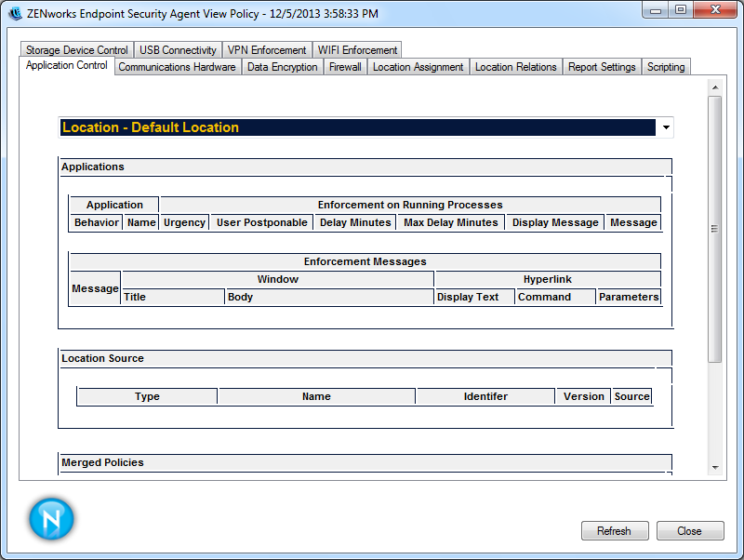
Task: Click the scrollbar down arrow
Action: [x=715, y=468]
